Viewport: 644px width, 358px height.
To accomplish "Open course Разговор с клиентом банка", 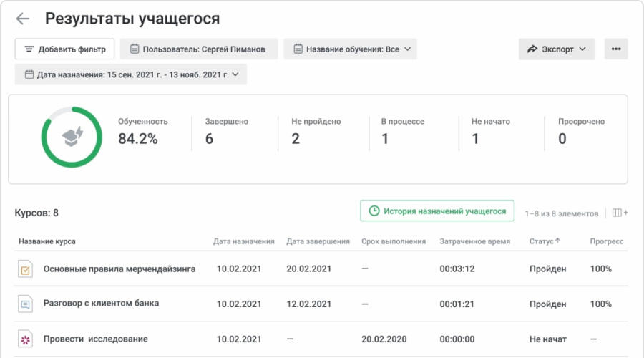I will [101, 304].
